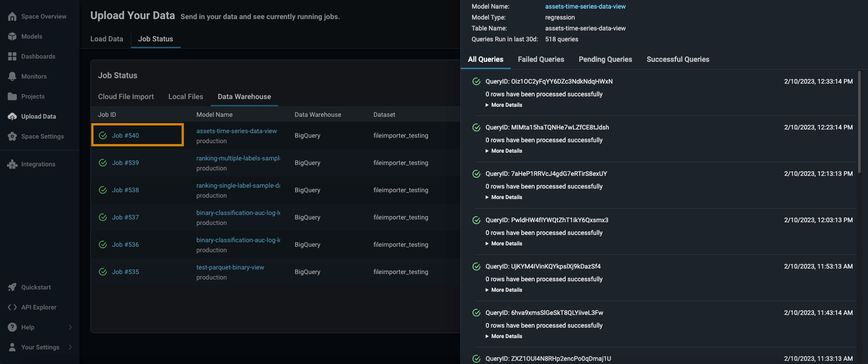The width and height of the screenshot is (868, 364).
Task: Click the Space Overview home icon
Action: [x=12, y=16]
